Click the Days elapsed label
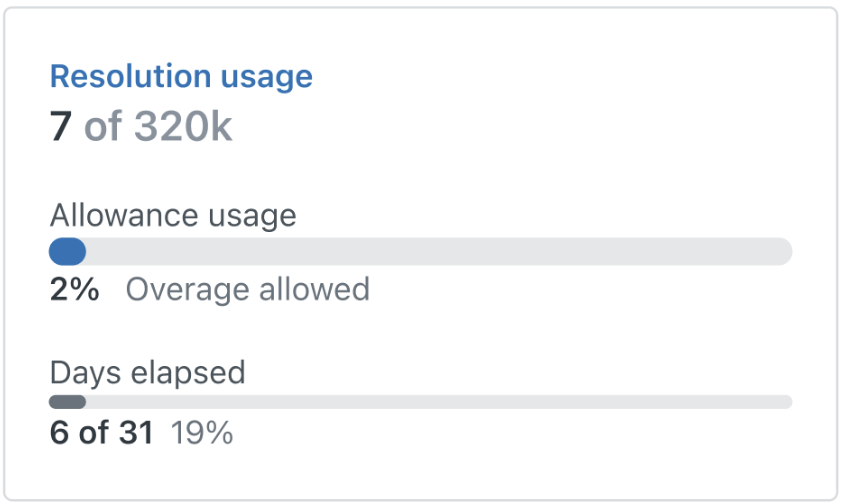Screen dimensions: 847x504 click(147, 373)
